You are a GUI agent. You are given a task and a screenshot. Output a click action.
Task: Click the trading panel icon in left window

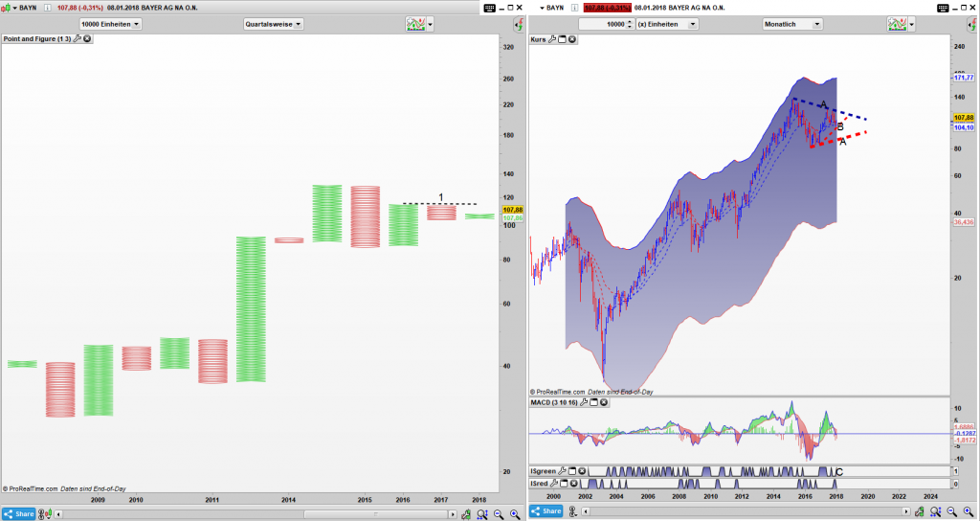[519, 24]
